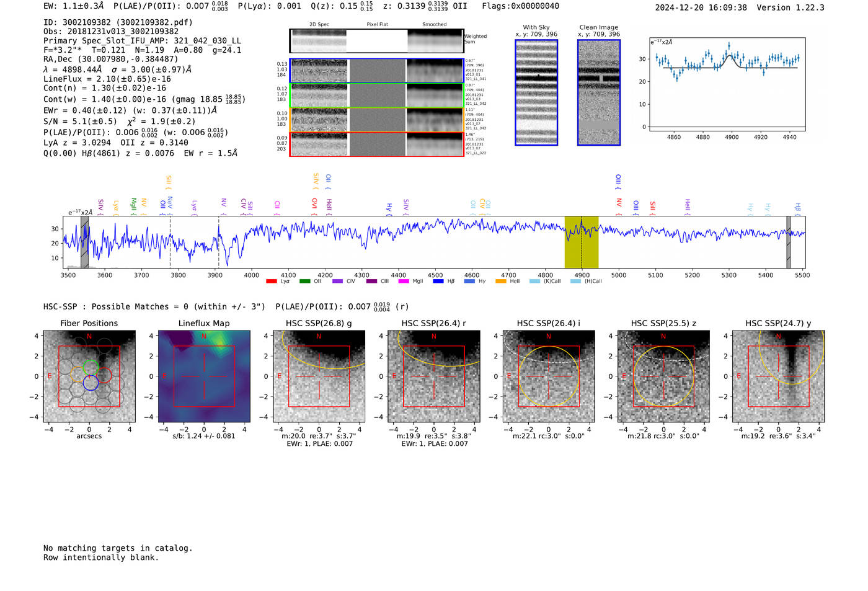Viewport: 868px width, 591px height.
Task: Click the red-bordered 2D fiber spectrum row
Action: pos(376,144)
